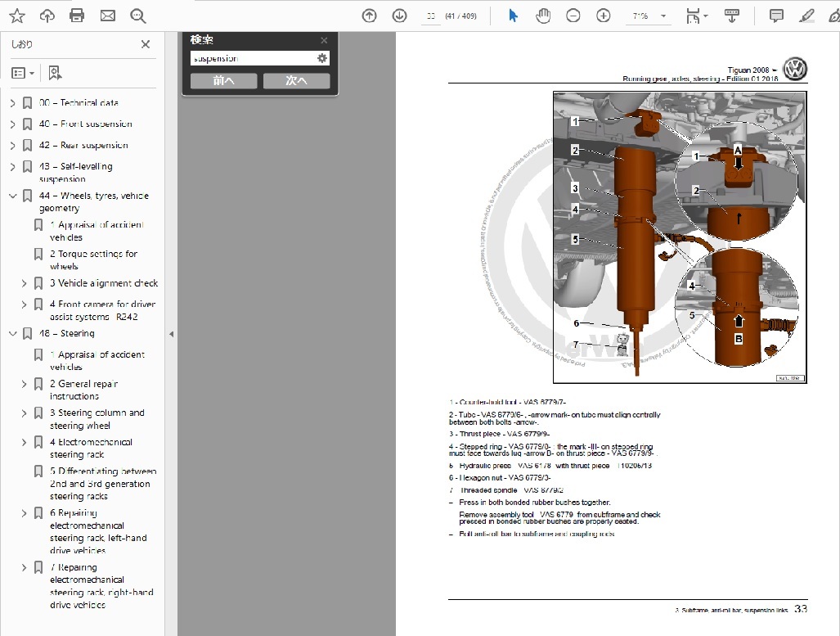The height and width of the screenshot is (636, 840).
Task: Expand 6 Repairing left-hand drive bookmark
Action: click(x=24, y=513)
